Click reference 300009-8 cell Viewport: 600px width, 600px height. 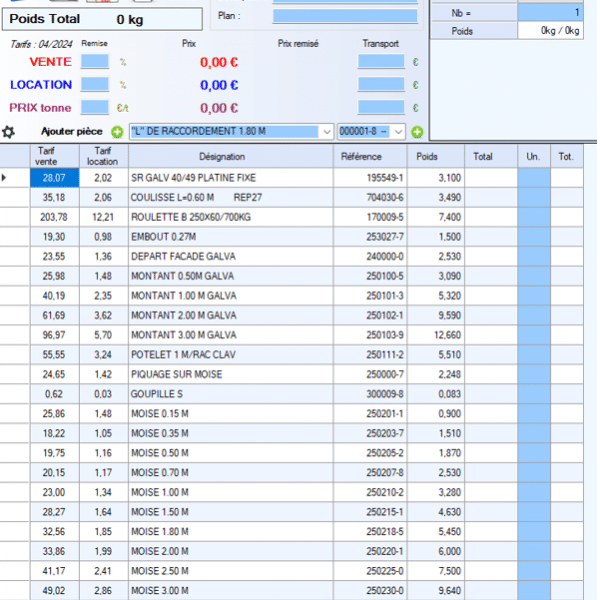[x=370, y=394]
